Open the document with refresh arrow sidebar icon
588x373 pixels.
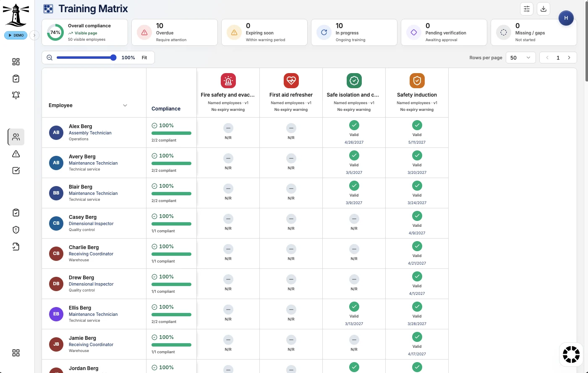[x=16, y=247]
